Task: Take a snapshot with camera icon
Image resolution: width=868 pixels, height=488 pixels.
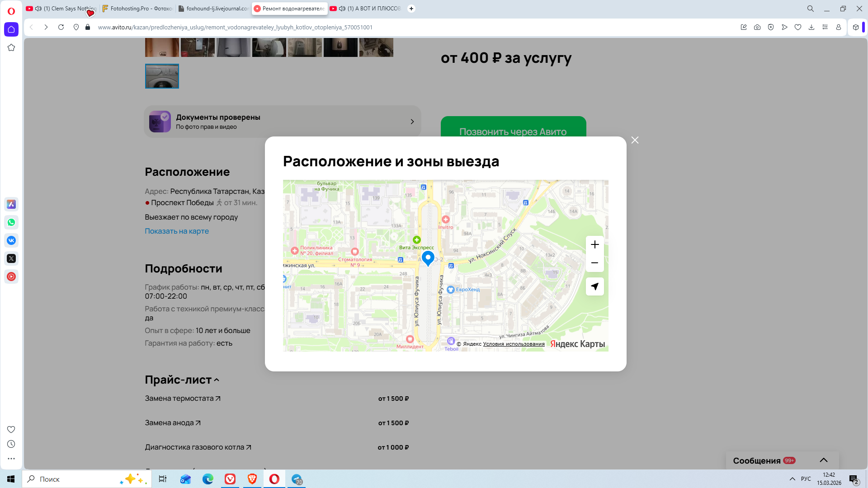Action: pyautogui.click(x=757, y=27)
